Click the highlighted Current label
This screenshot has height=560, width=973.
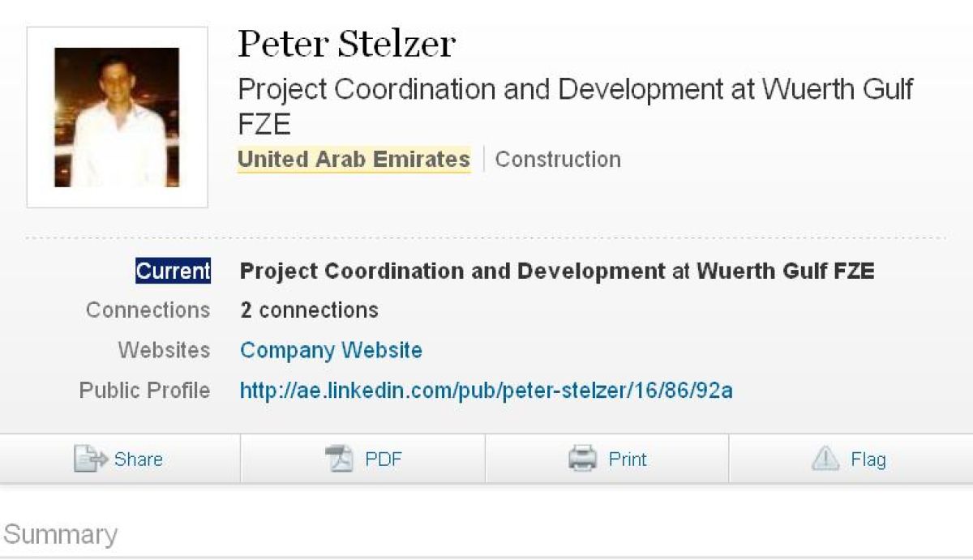pos(173,271)
